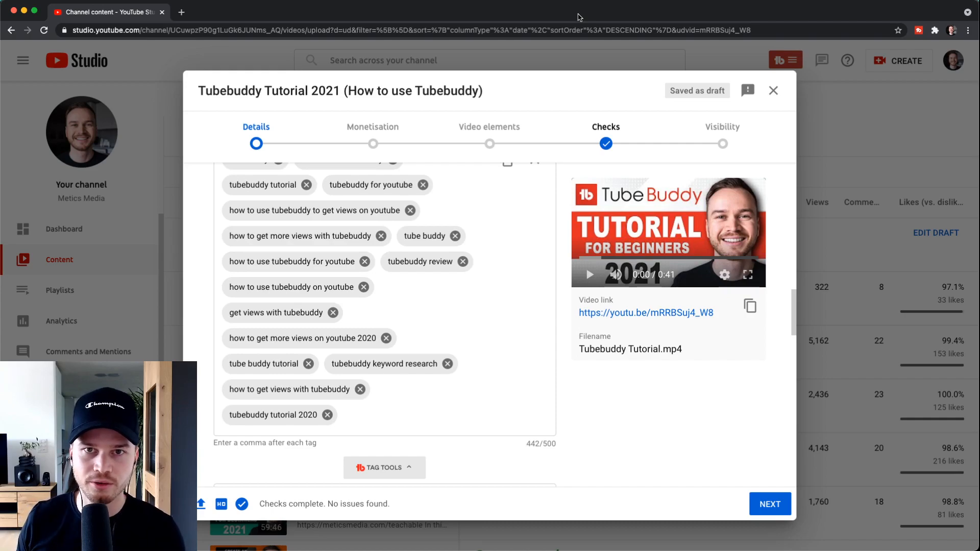Copy the video link with the copy icon
980x551 pixels.
[750, 306]
